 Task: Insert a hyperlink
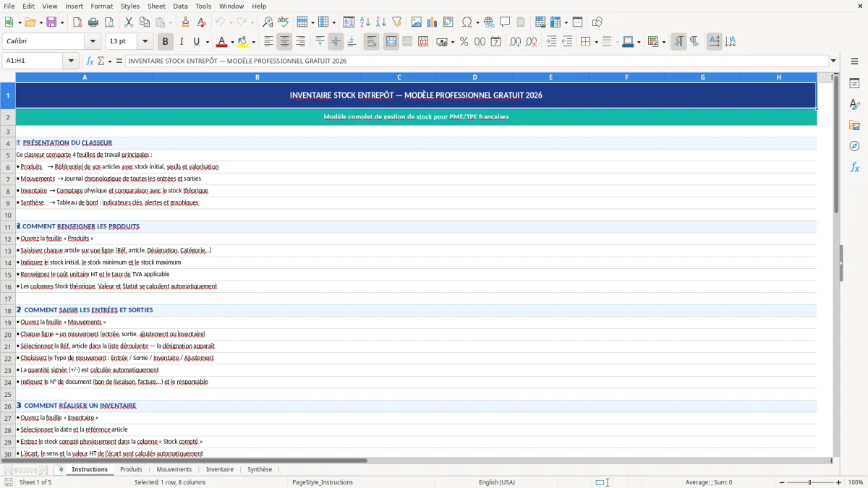pos(489,22)
